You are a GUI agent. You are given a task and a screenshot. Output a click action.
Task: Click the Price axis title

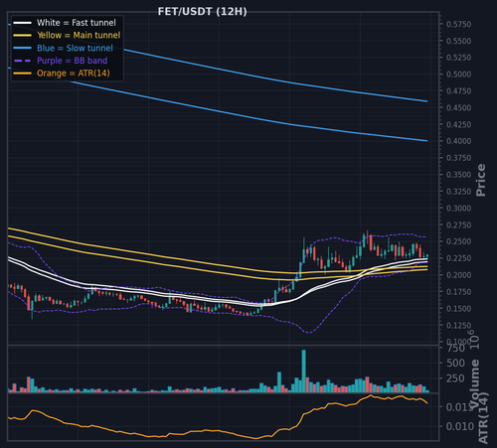(481, 180)
